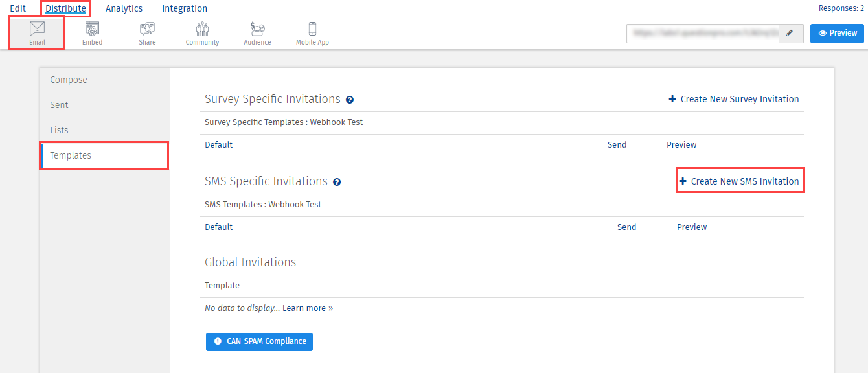
Task: Select Compose in the left sidebar
Action: (x=69, y=80)
